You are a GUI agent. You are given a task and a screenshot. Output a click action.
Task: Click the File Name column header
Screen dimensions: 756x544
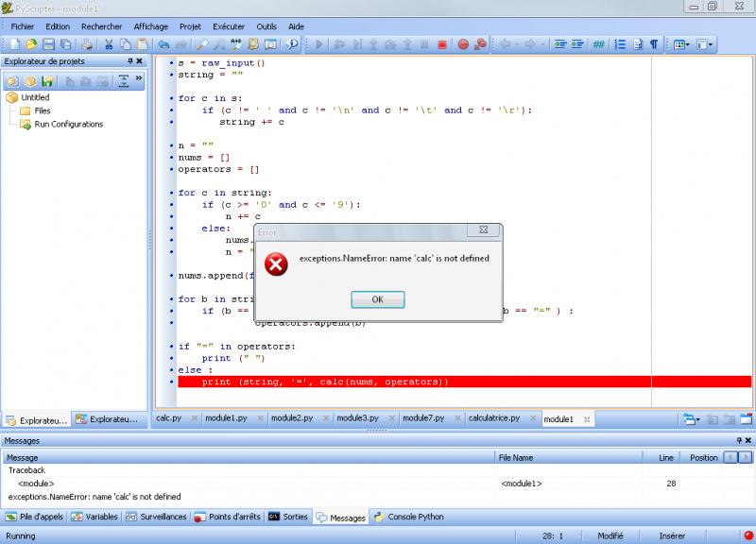coord(569,457)
